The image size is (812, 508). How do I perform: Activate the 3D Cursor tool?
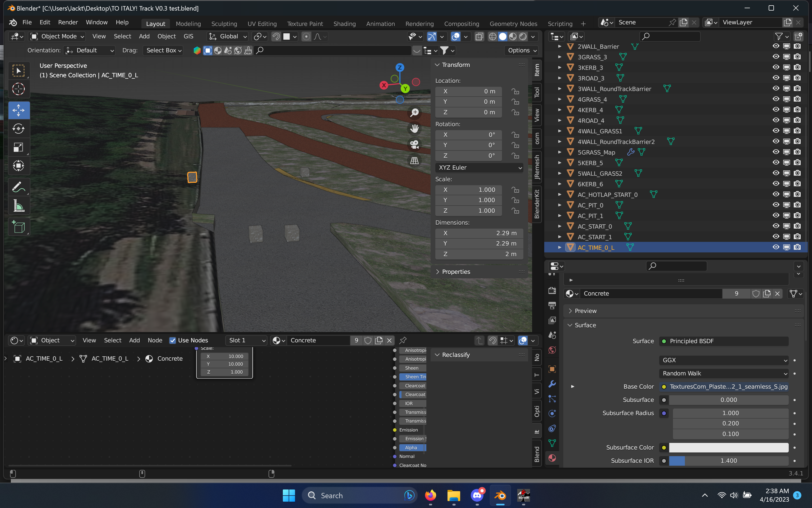[19, 89]
